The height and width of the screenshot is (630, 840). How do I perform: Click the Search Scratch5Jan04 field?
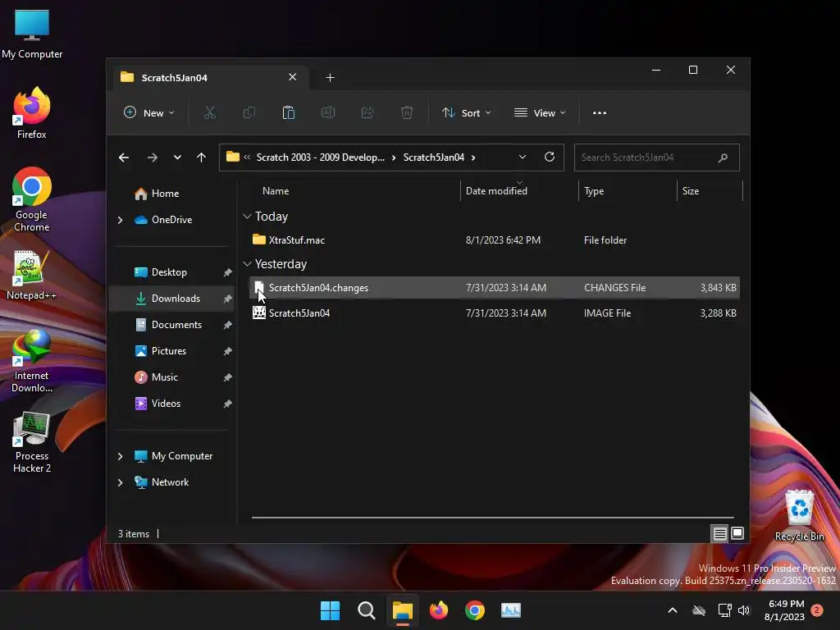coord(657,157)
